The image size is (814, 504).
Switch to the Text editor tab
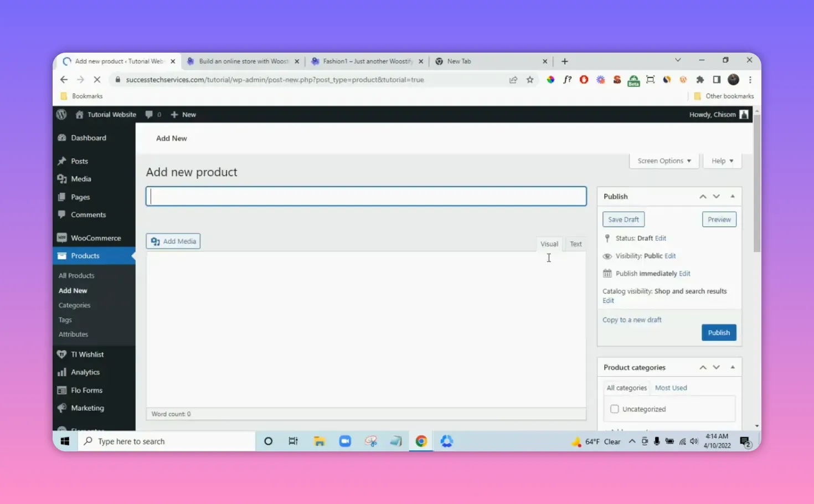(576, 244)
